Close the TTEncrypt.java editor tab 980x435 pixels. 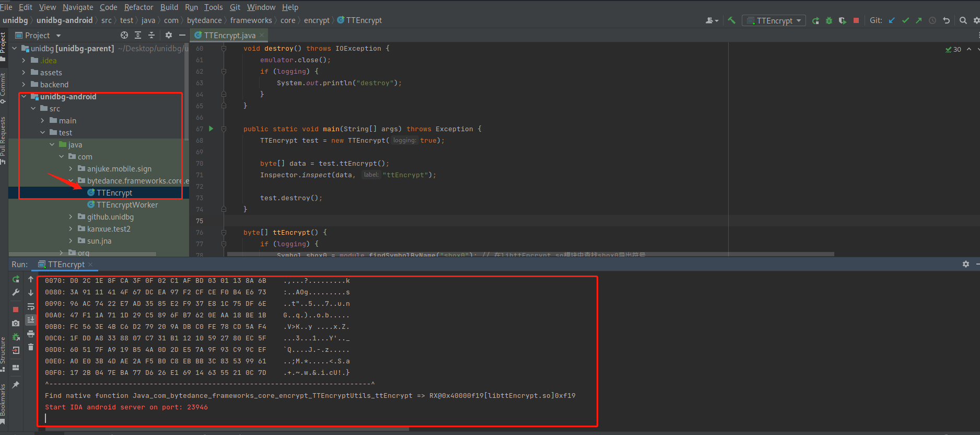coord(262,35)
